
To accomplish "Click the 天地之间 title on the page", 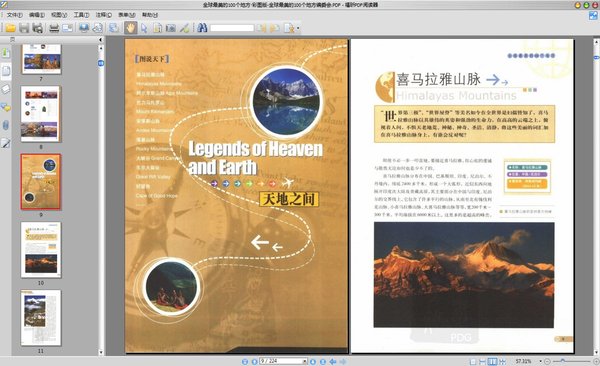I will tap(289, 199).
